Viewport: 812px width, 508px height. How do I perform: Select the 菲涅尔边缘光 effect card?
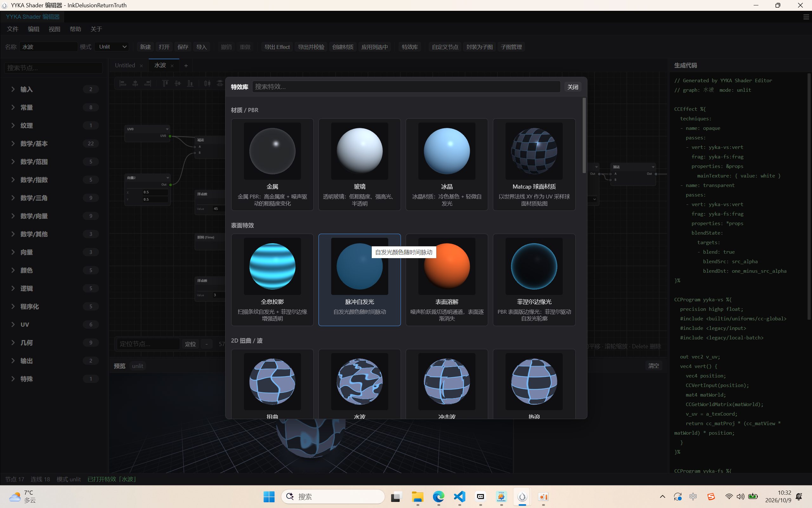534,280
